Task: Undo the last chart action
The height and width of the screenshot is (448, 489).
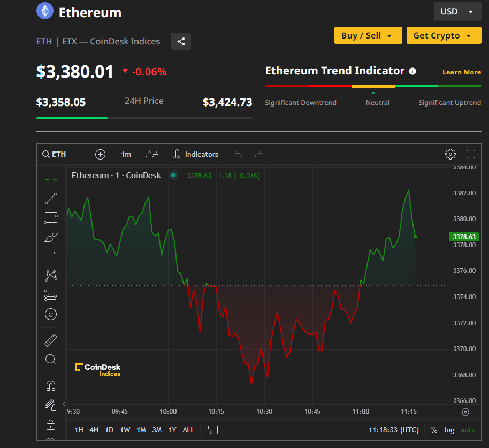Action: [x=238, y=154]
